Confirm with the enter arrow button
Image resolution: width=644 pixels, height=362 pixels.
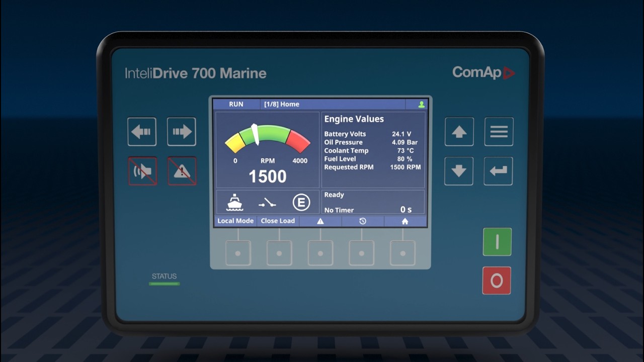click(x=499, y=171)
